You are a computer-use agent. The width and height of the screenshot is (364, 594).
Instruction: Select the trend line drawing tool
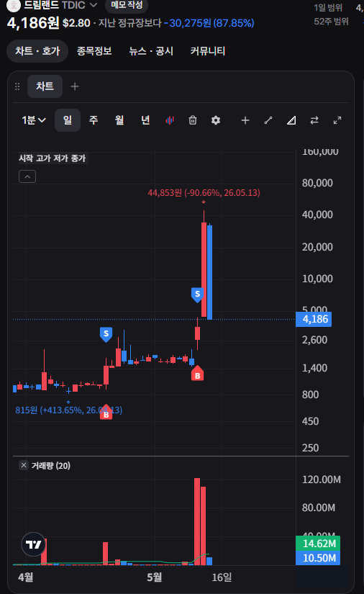click(268, 120)
